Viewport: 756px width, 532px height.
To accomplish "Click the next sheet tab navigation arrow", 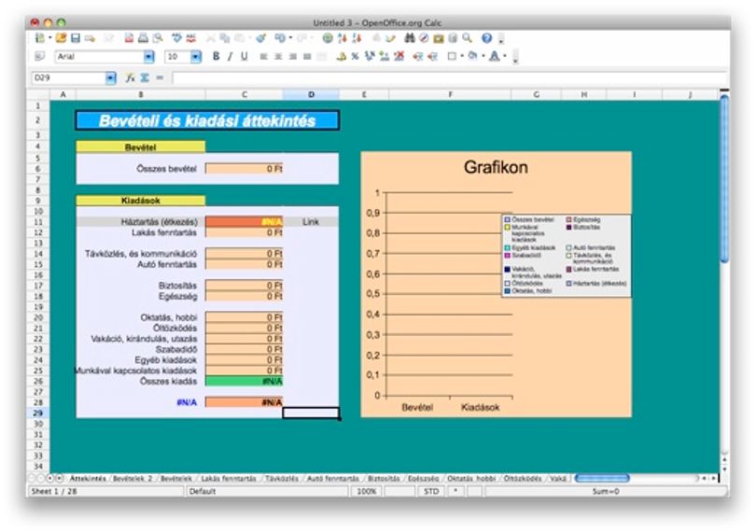I will coord(49,478).
